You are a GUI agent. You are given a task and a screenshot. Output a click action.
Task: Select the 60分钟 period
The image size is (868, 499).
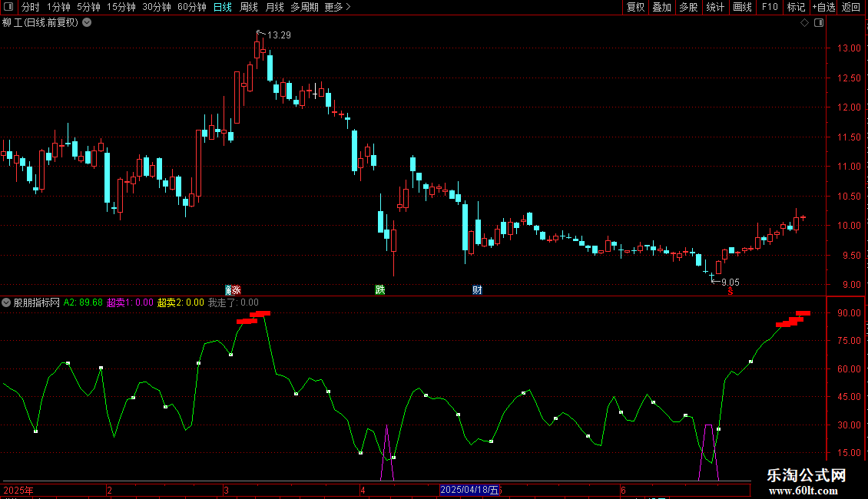click(191, 7)
